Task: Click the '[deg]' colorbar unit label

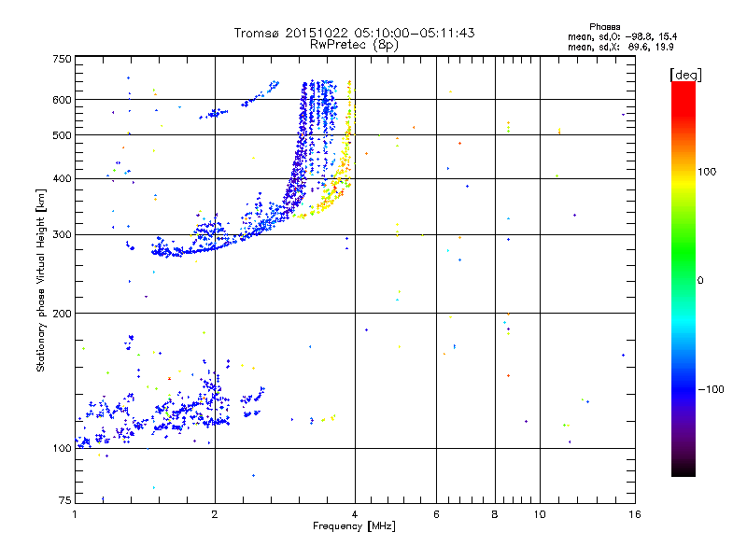Action: click(x=685, y=75)
